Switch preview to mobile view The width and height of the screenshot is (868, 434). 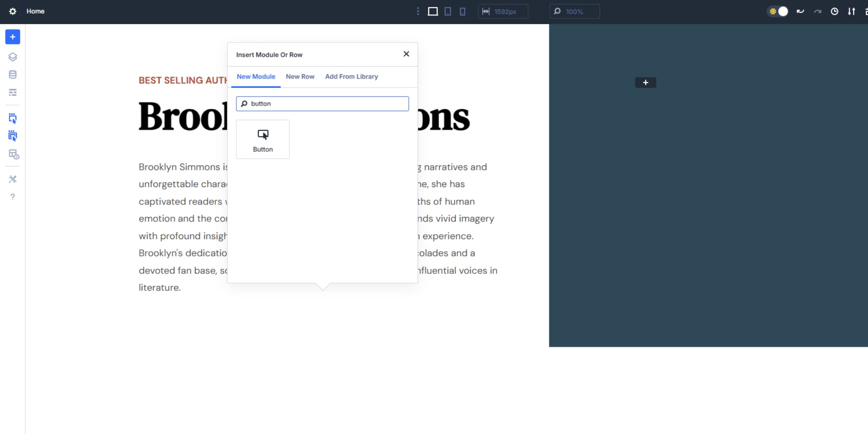pos(463,11)
